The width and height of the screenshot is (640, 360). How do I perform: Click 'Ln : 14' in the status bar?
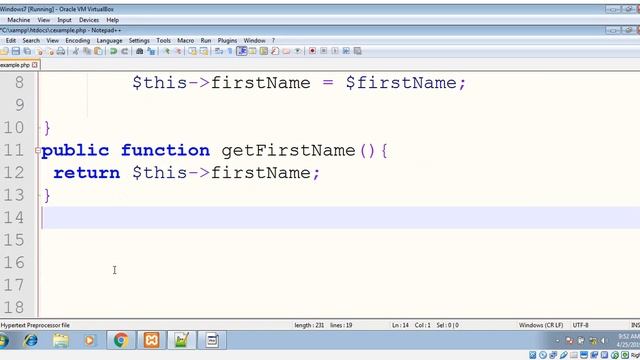[x=400, y=325]
